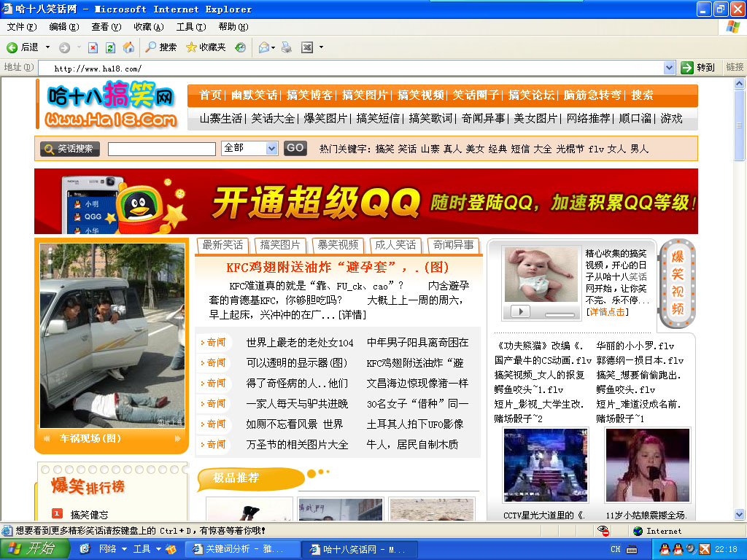Switch to the 暴笑视频 tab
The height and width of the screenshot is (560, 747).
pyautogui.click(x=338, y=245)
